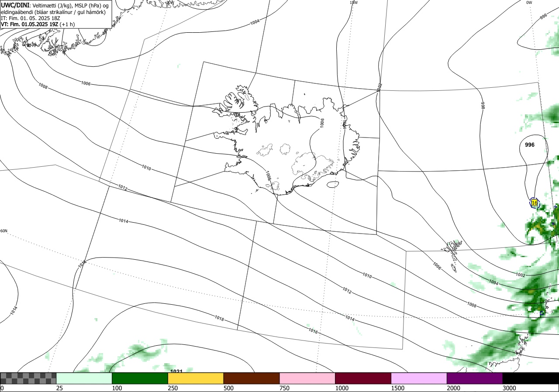Click the 1006 isobar label over eastern Iceland
559x392 pixels.
click(322, 123)
